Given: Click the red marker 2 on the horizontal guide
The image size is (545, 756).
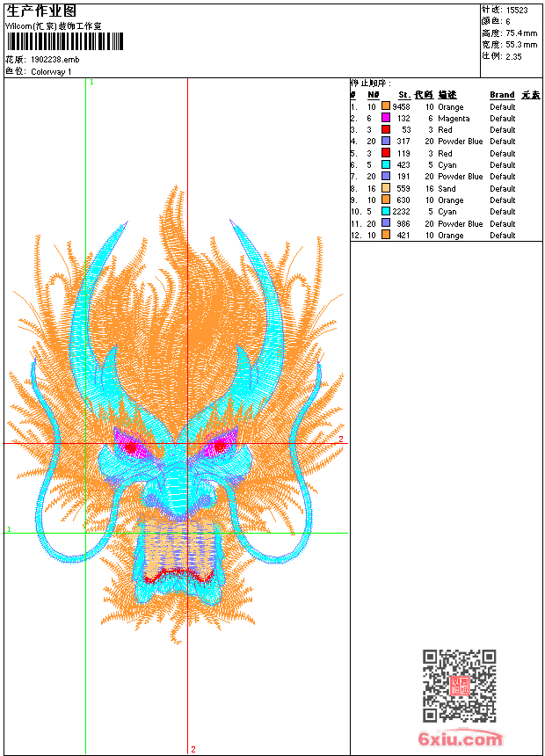Looking at the screenshot, I should click(x=341, y=439).
